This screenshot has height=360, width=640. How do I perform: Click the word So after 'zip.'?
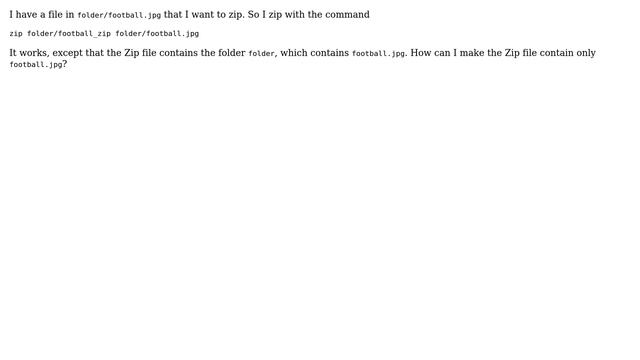[x=253, y=14]
